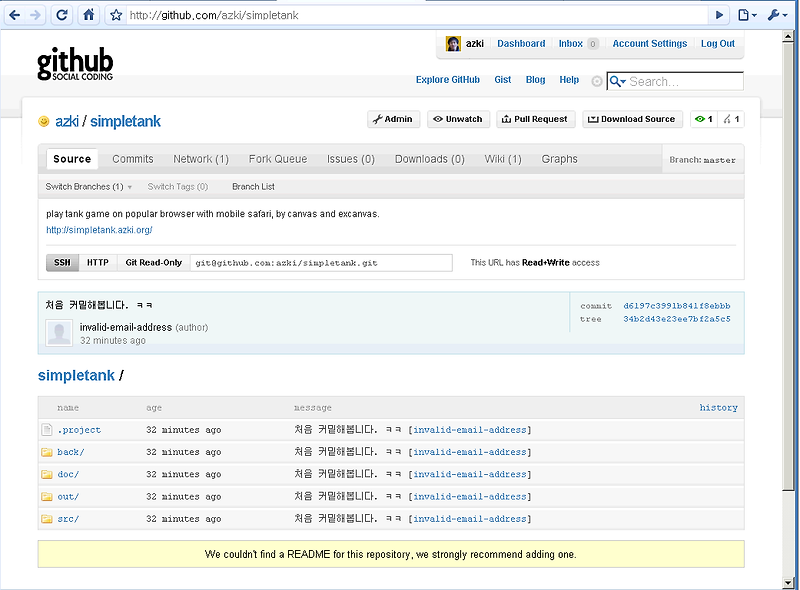Image resolution: width=800 pixels, height=590 pixels.
Task: Expand the Switch Branches dropdown
Action: click(85, 186)
